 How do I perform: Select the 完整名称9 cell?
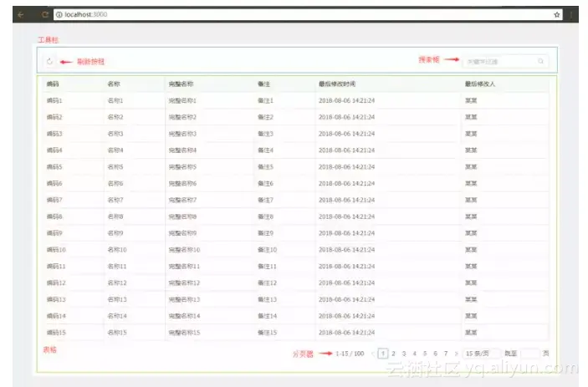(182, 232)
